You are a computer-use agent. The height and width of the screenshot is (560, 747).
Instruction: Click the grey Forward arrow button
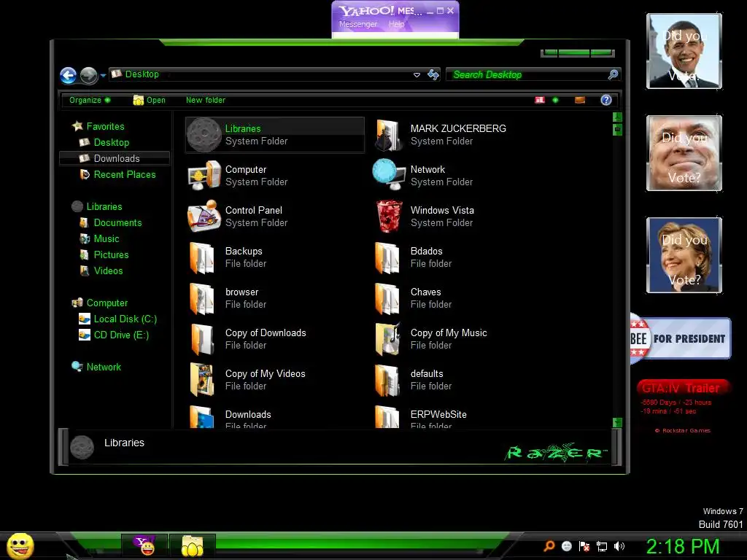click(88, 75)
